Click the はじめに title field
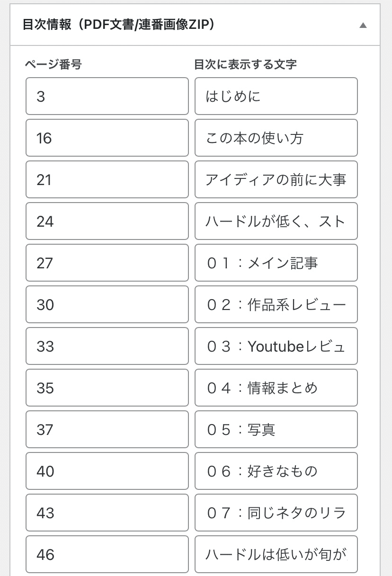This screenshot has width=392, height=576. coord(276,96)
